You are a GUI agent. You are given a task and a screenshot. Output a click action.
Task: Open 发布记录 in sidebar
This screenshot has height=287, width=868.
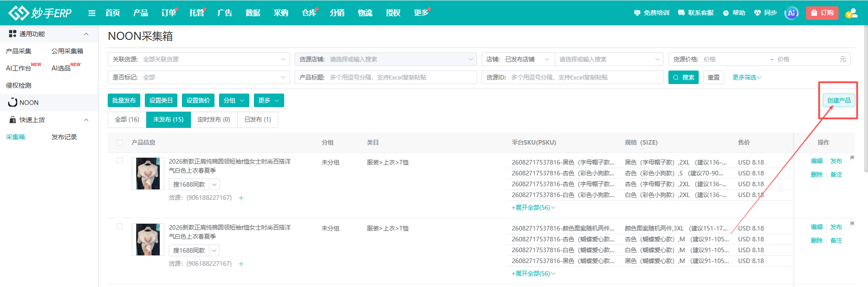tap(64, 137)
